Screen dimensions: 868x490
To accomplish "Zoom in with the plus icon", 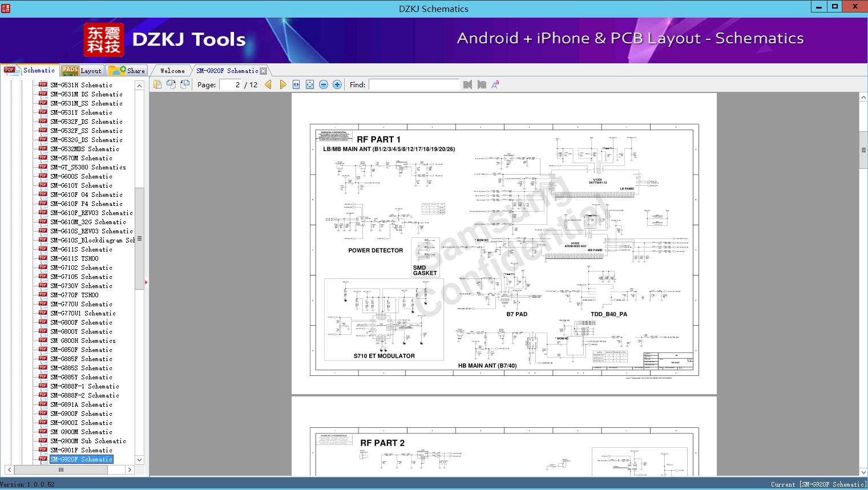I will pyautogui.click(x=337, y=84).
